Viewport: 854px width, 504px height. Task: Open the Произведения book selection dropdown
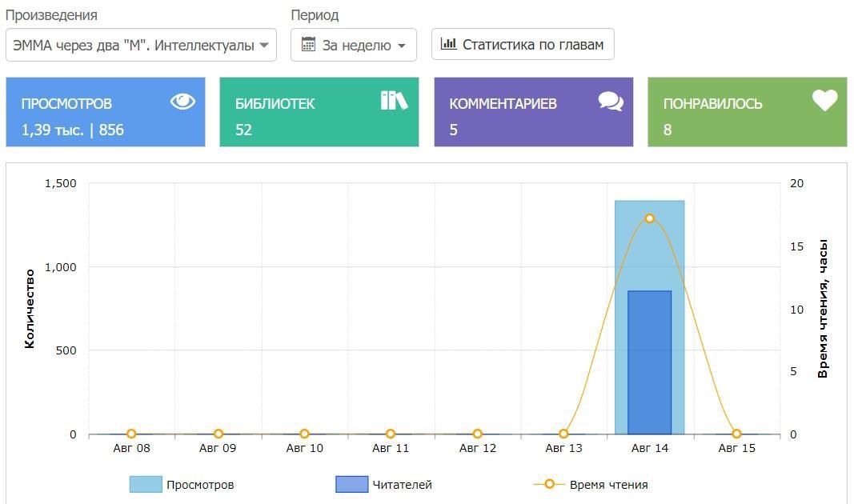(141, 45)
